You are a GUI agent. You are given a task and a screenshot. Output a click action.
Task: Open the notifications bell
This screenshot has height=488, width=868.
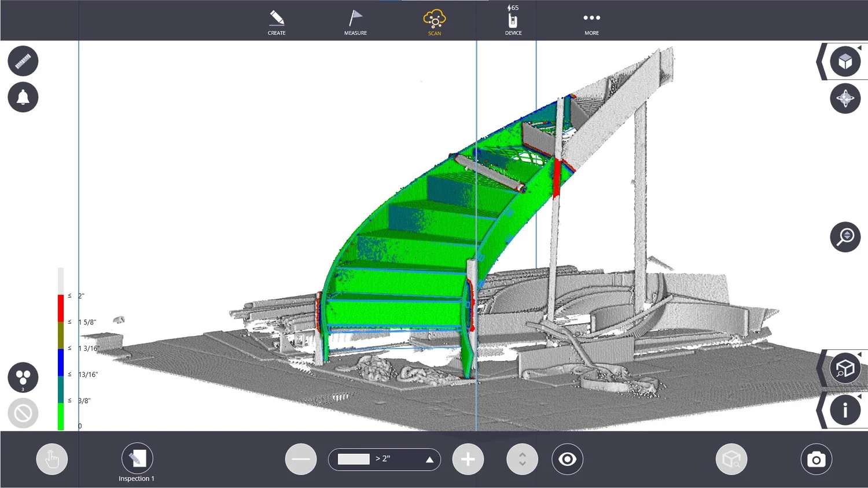coord(23,97)
